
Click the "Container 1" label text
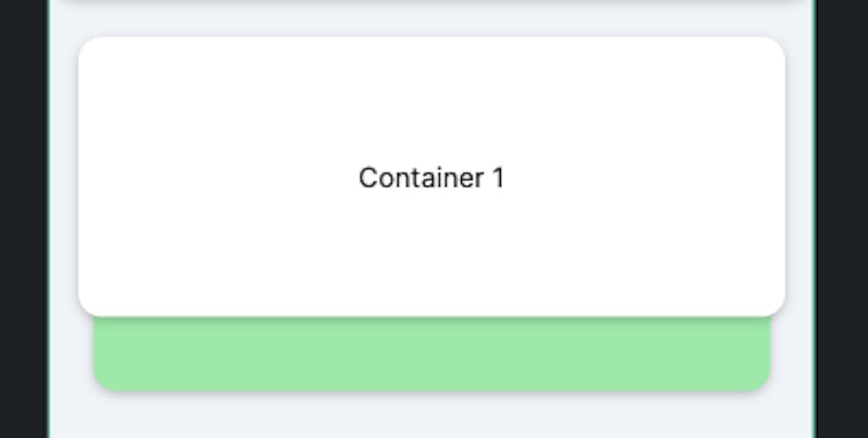tap(431, 178)
